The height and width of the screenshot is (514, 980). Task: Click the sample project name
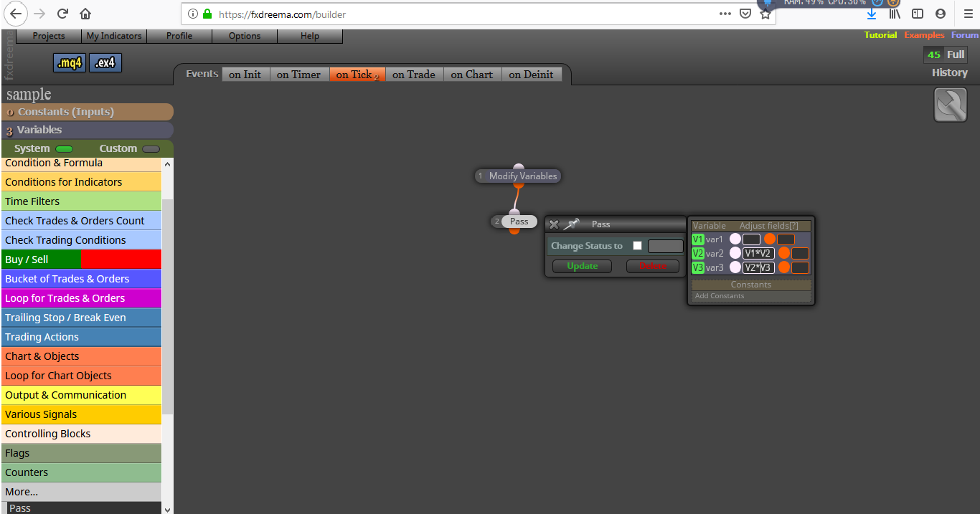(29, 94)
